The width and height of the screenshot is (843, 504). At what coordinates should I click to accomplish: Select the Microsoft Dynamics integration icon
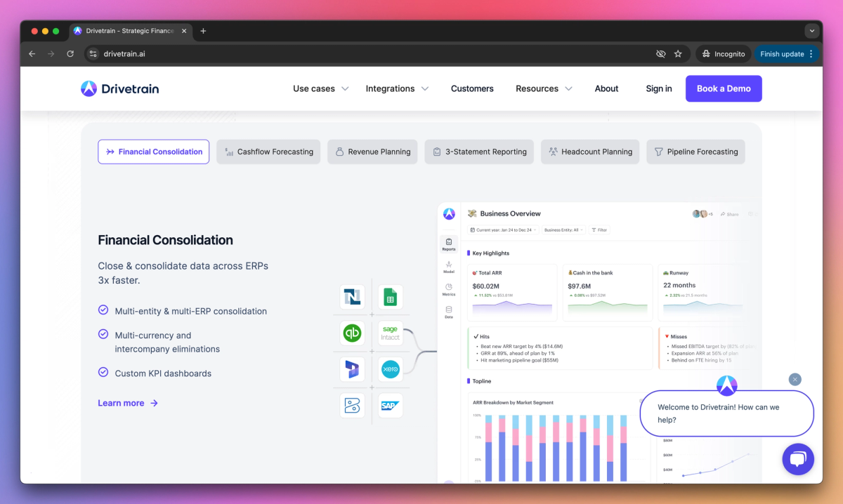pos(352,369)
